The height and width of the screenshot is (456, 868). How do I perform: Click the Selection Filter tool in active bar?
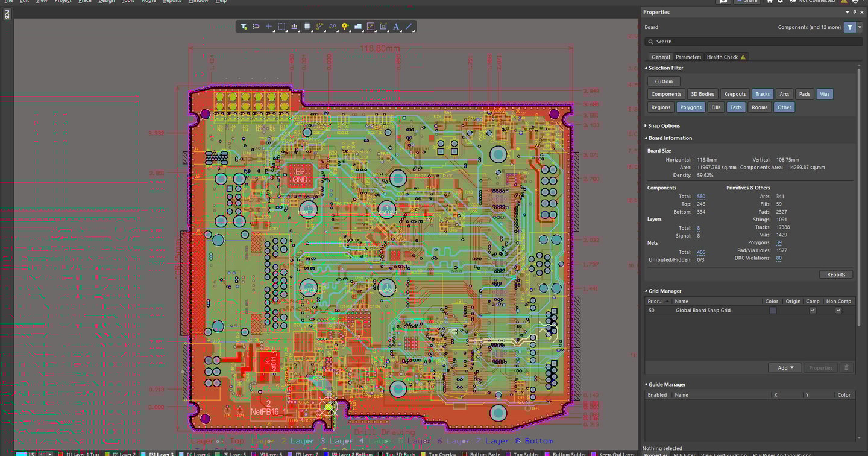tap(244, 27)
